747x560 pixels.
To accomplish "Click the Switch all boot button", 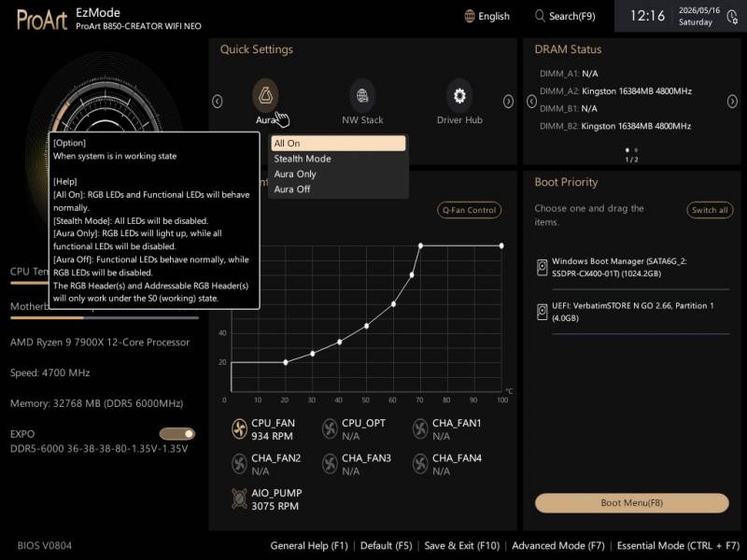I will 710,210.
